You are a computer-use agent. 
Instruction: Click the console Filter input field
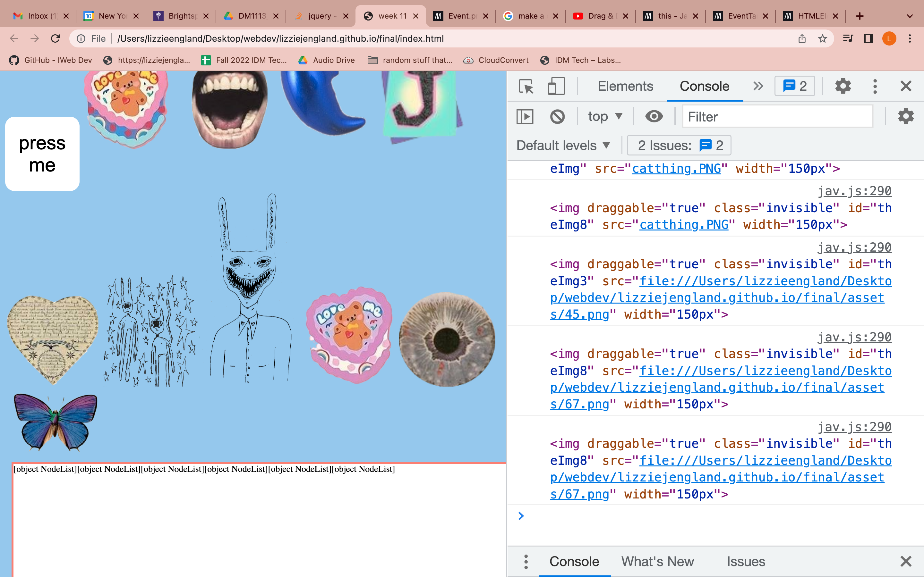[777, 116]
